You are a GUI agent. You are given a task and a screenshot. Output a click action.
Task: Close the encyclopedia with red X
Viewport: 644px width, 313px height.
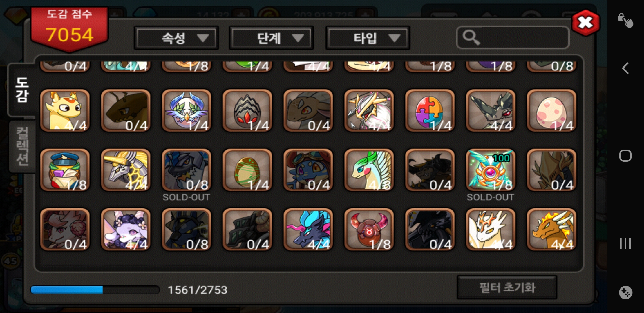point(586,23)
